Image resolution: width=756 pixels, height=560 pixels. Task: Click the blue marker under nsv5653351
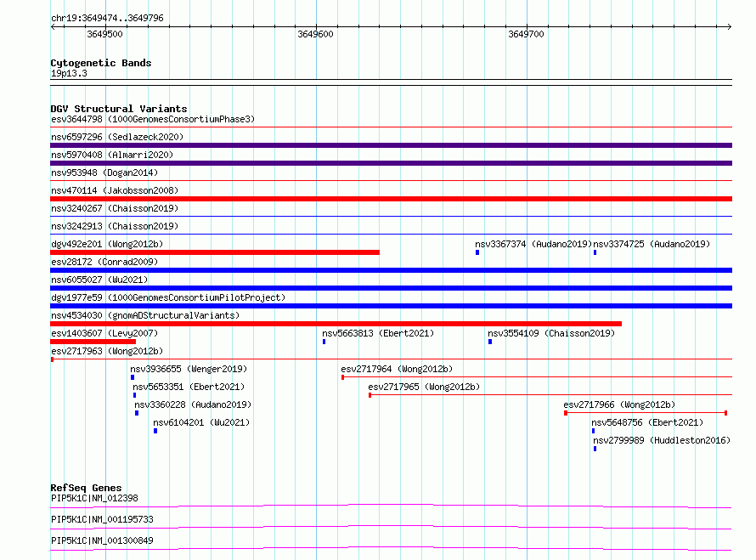click(134, 395)
